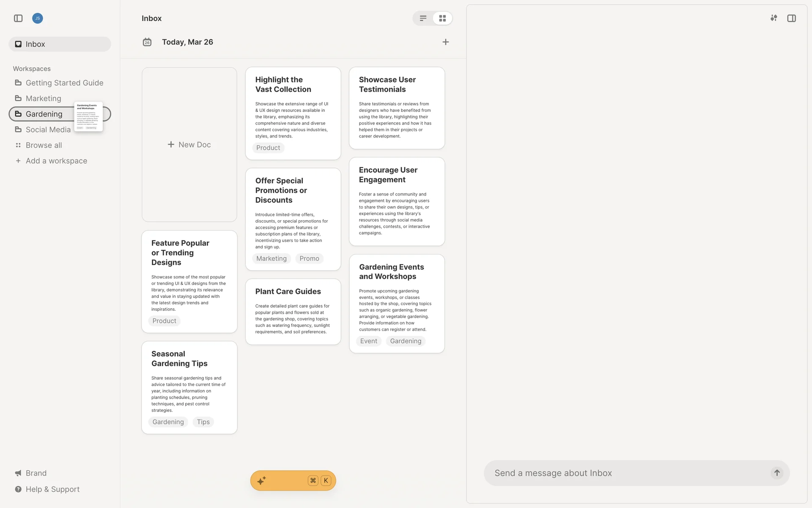Open Getting Started Guide workspace
Viewport: 812px width, 508px height.
(64, 83)
